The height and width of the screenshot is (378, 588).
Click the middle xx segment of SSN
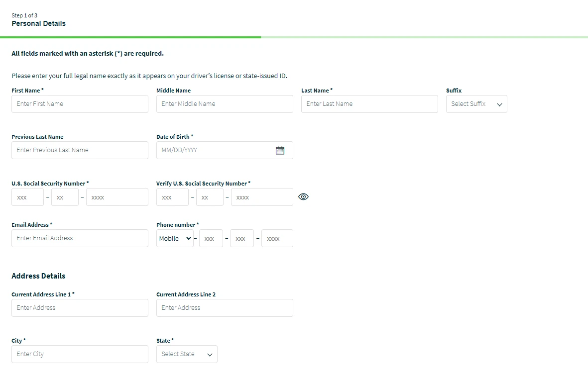coord(64,196)
